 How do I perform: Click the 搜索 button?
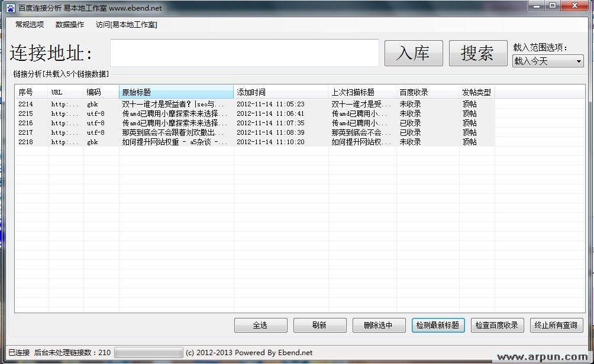tap(478, 53)
